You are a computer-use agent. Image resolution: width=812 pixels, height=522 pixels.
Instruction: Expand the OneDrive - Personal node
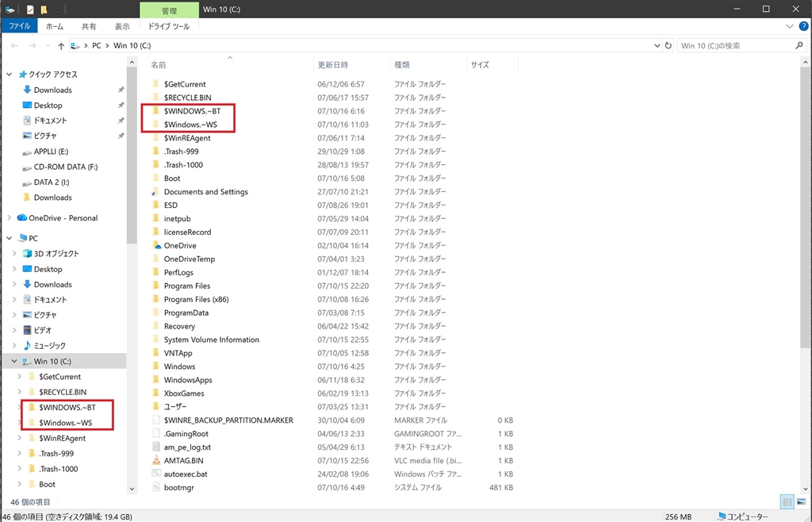[10, 218]
